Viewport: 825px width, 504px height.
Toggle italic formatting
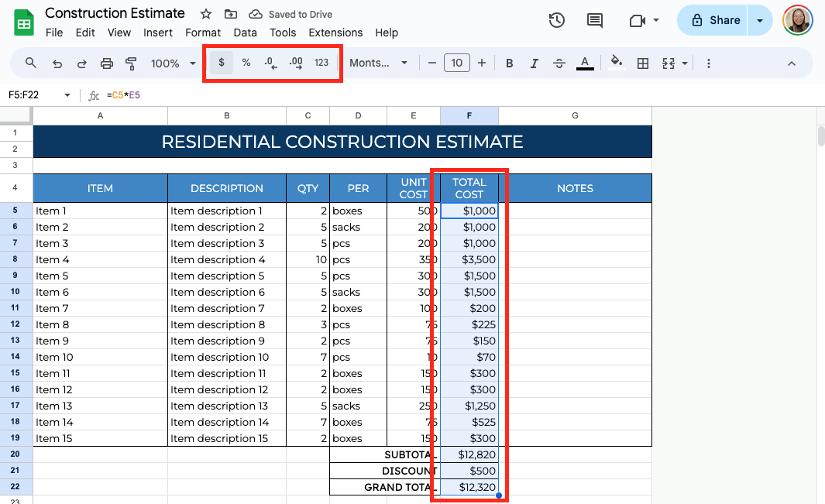click(x=534, y=63)
